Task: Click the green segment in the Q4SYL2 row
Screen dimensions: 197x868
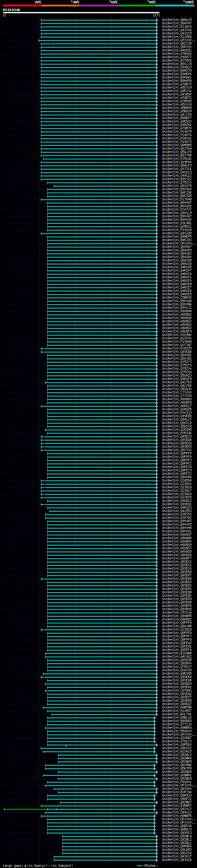Action: [x=26, y=809]
